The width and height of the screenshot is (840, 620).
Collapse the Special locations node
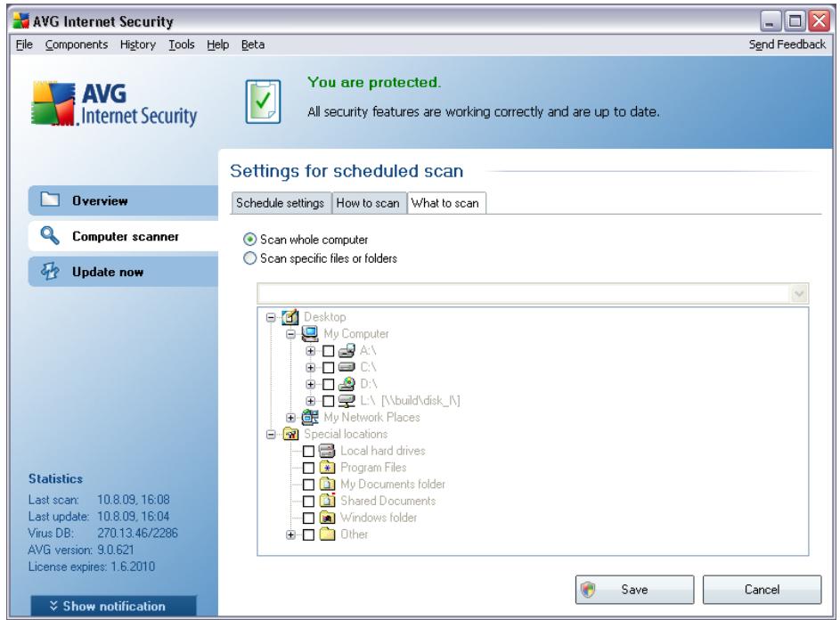[x=271, y=434]
